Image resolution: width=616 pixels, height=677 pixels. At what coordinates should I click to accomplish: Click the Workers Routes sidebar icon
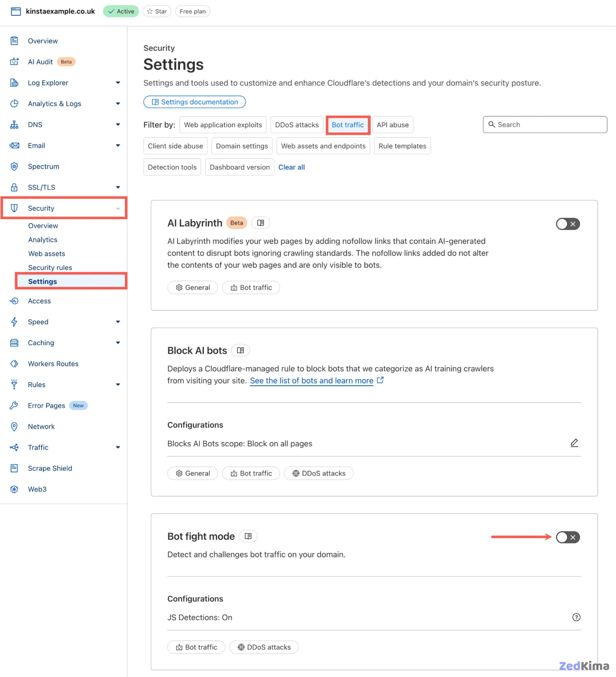(x=14, y=363)
